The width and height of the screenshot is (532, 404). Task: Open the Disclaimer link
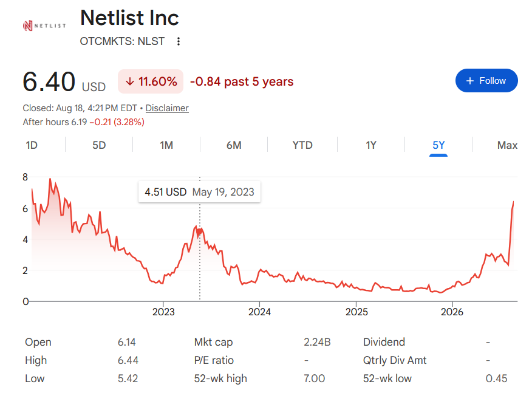tap(167, 108)
